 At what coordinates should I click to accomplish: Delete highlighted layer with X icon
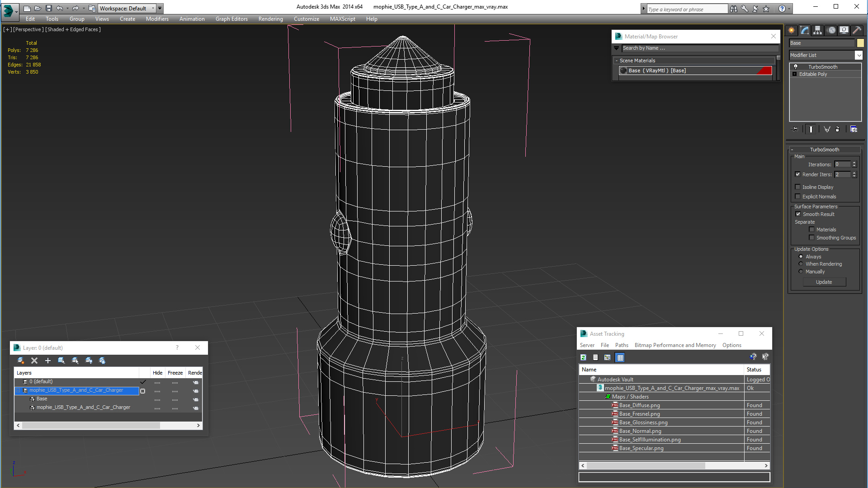coord(34,361)
